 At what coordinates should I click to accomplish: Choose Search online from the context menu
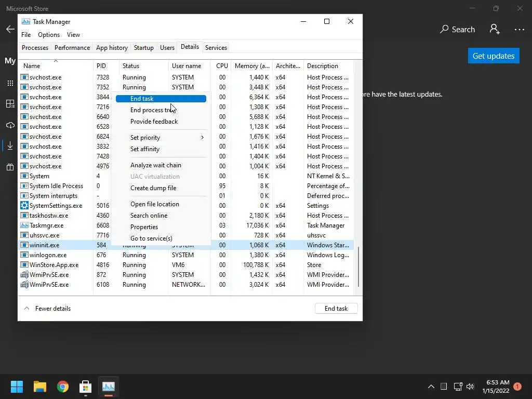click(x=161, y=216)
